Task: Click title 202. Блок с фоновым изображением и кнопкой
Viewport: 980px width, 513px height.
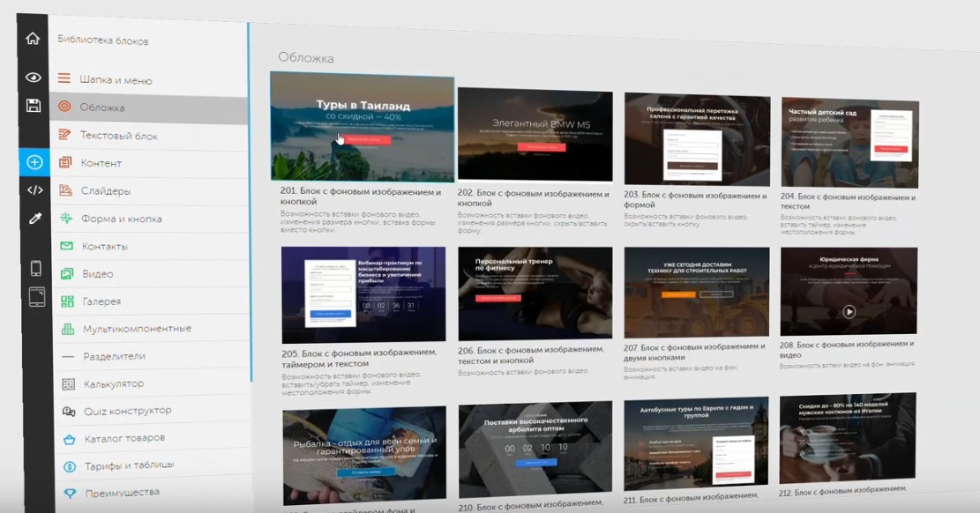Action: tap(533, 198)
